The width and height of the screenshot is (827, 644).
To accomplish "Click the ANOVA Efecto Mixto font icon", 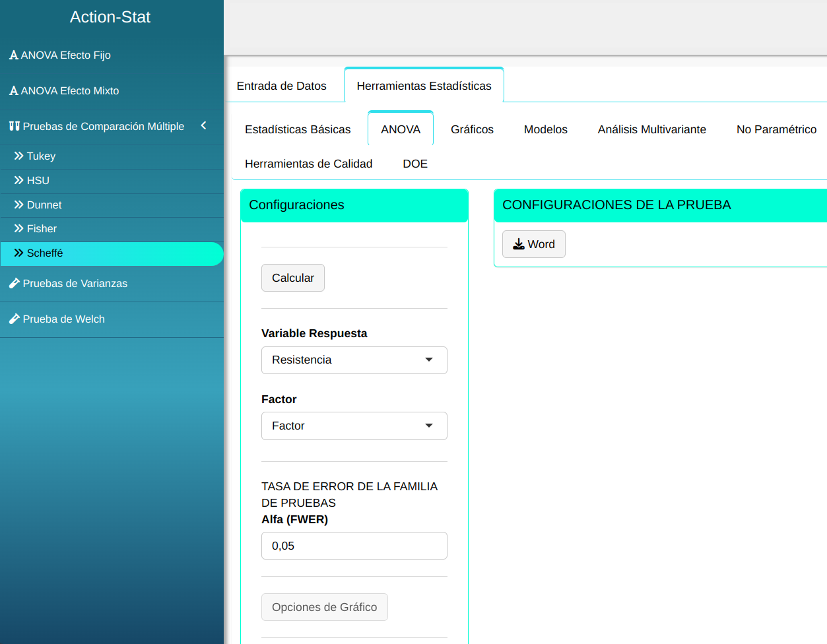I will [x=13, y=91].
